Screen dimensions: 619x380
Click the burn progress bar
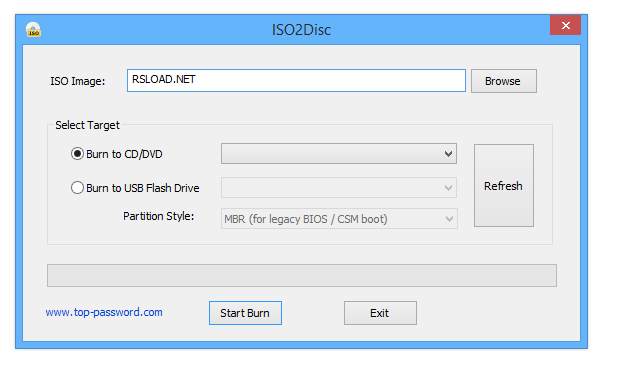(302, 275)
